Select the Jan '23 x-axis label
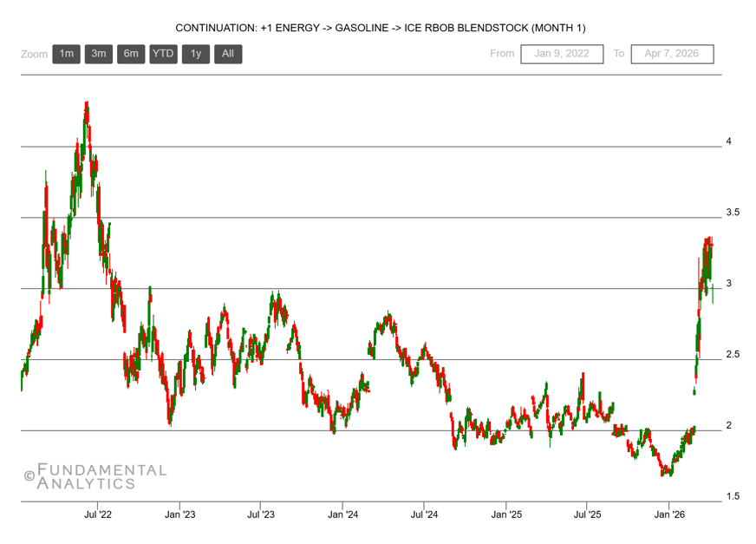 (179, 515)
